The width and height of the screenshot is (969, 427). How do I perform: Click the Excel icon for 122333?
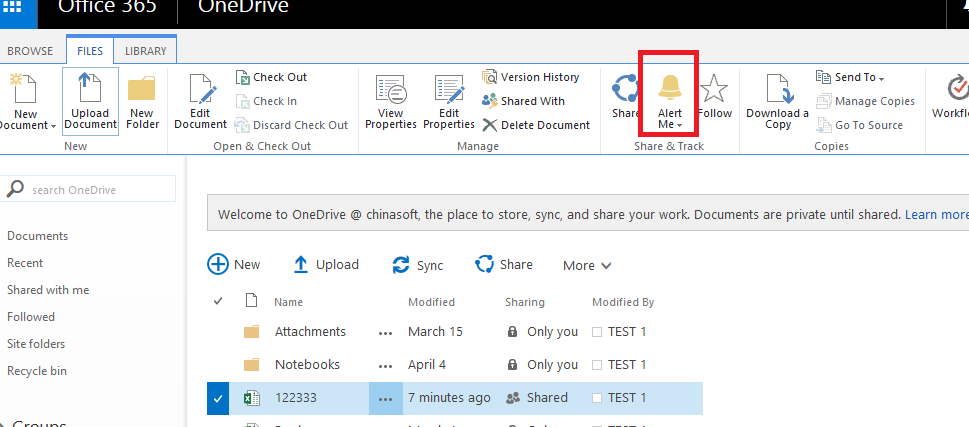pos(252,398)
